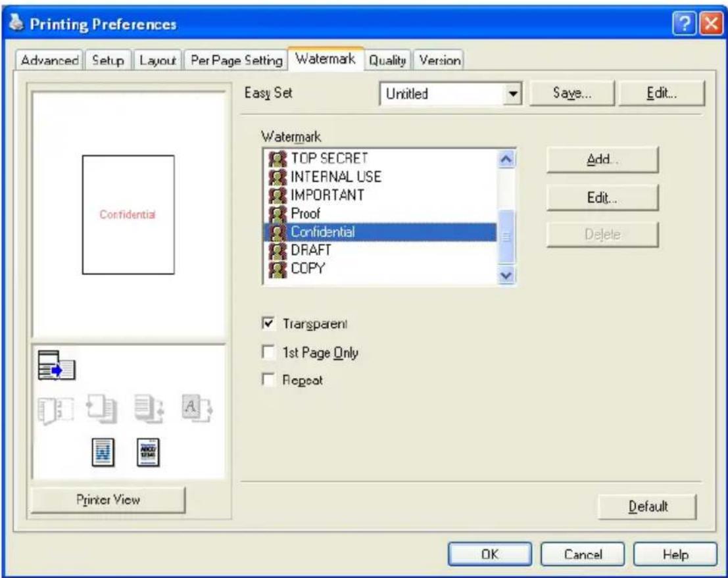Click the watermark list scroll up arrow
This screenshot has width=728, height=578.
(506, 159)
